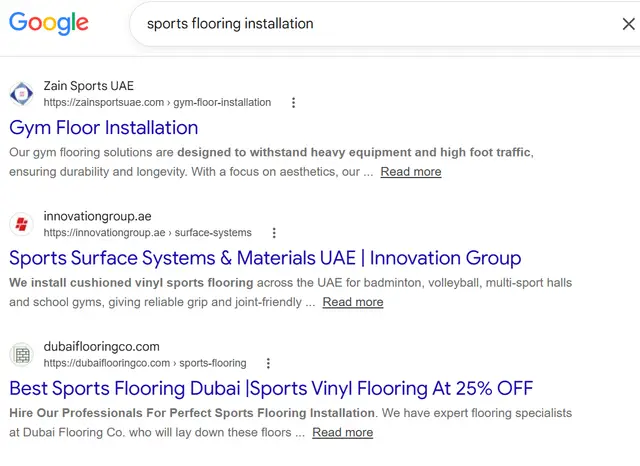This screenshot has height=466, width=640.
Task: Open the 'Gym Floor Installation' result
Action: tap(104, 128)
